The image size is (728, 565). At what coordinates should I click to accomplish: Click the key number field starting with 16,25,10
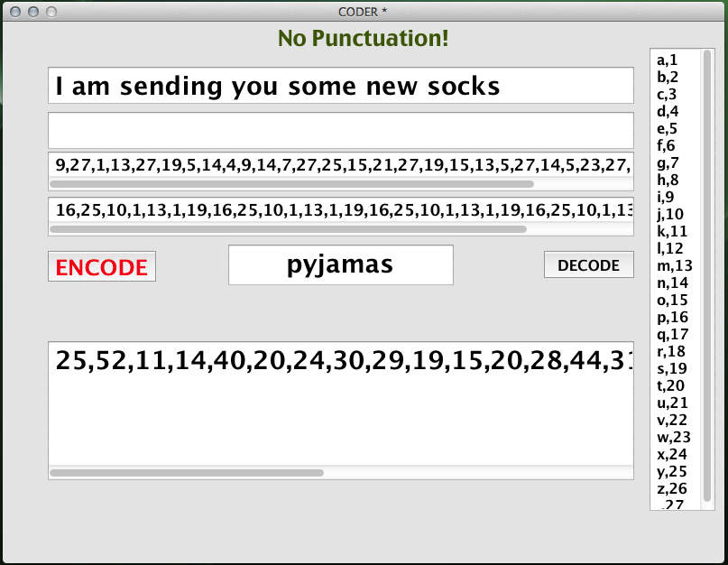coord(340,210)
